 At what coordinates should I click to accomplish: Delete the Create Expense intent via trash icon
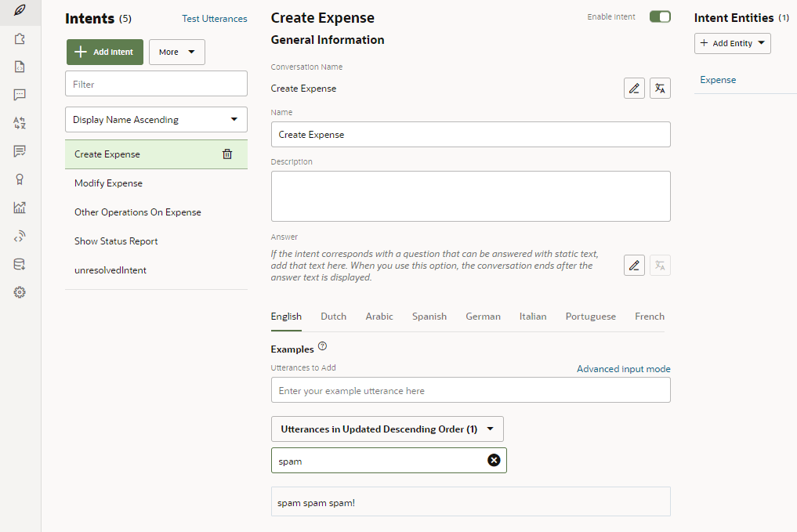click(226, 154)
